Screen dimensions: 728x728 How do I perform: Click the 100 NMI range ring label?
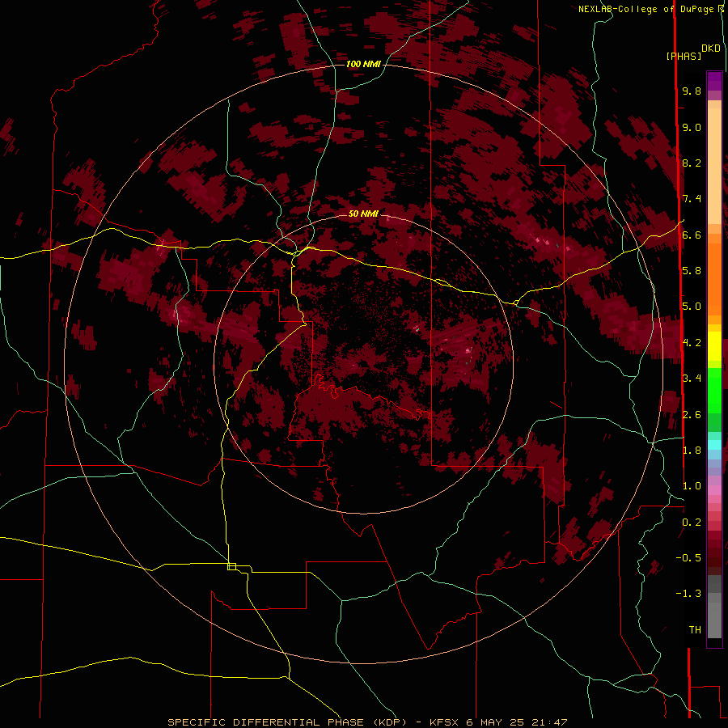(x=363, y=64)
